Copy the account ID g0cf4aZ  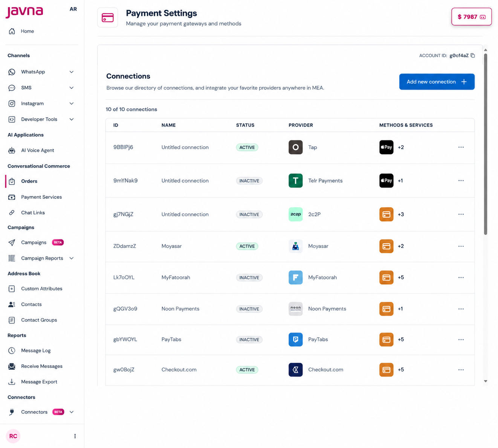coord(473,55)
